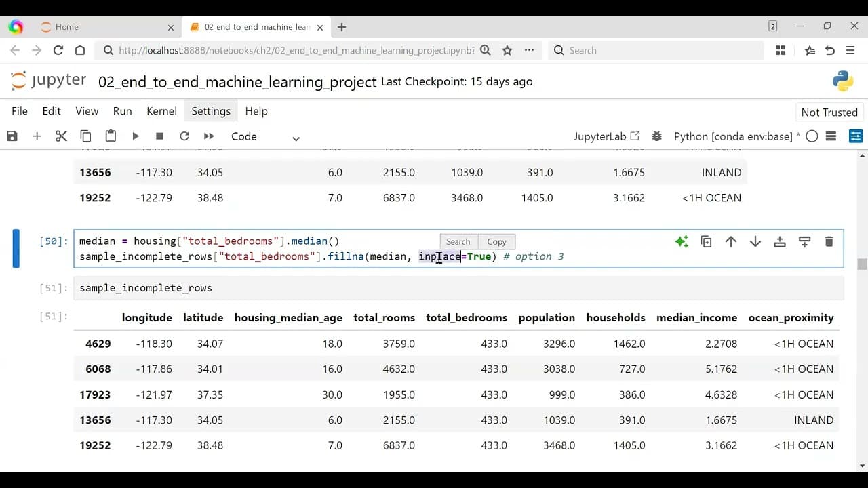Click the browser undo arrow icon
This screenshot has width=868, height=488.
830,50
